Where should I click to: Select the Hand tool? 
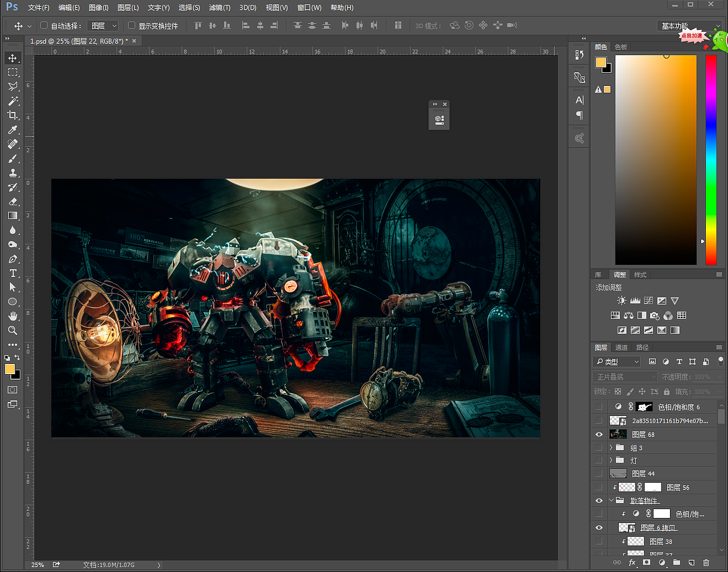point(13,316)
